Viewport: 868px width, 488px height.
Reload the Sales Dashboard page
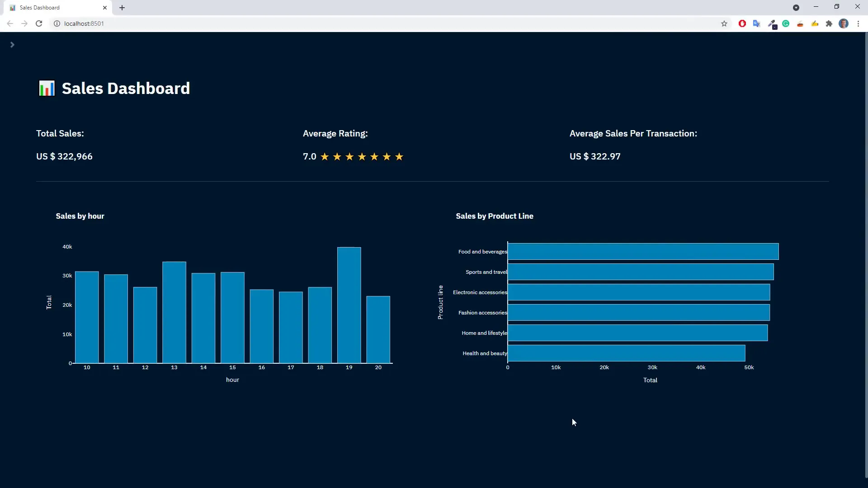click(39, 23)
